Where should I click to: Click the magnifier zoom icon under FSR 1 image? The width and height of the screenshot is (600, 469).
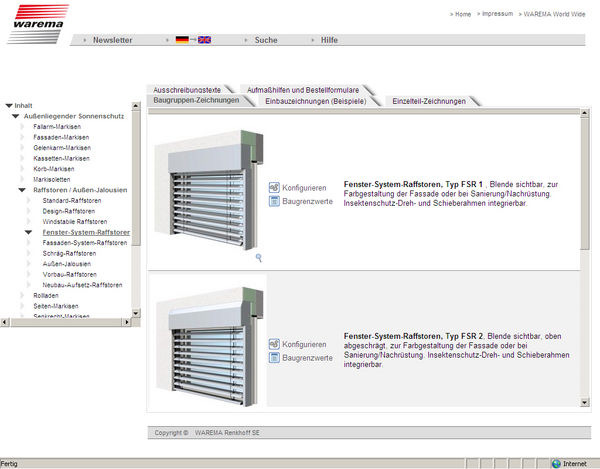[259, 258]
